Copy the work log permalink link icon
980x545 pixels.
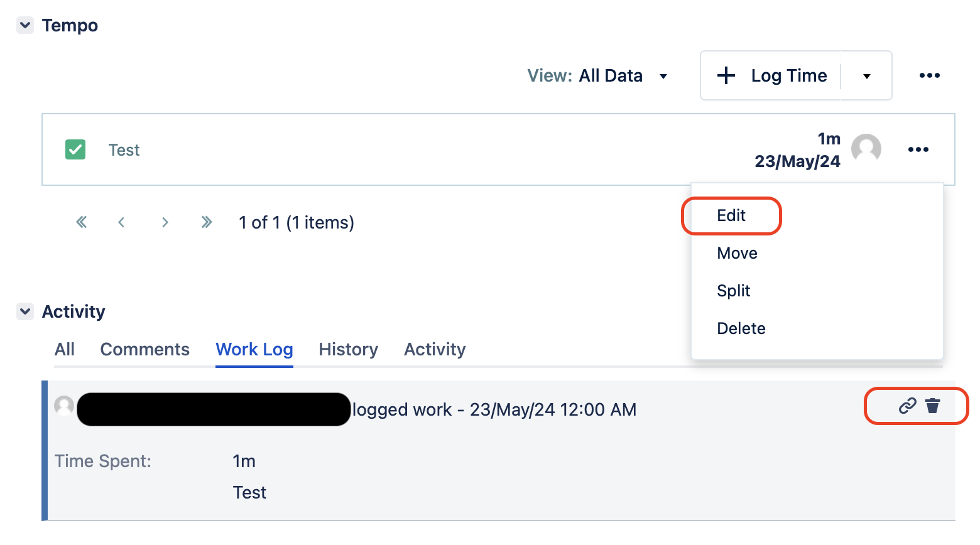tap(907, 406)
